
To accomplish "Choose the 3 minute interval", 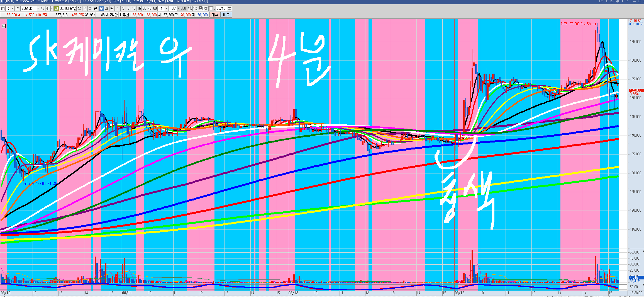I will click(x=123, y=8).
